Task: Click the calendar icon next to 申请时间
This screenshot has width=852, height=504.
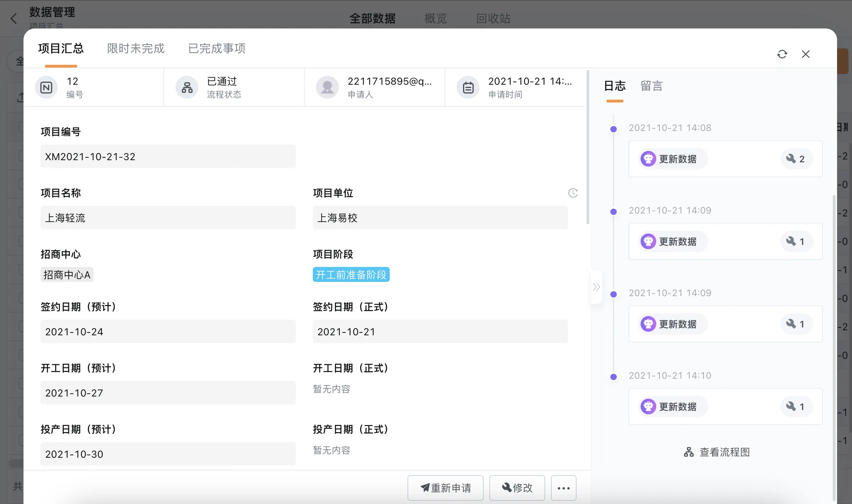Action: [x=468, y=87]
